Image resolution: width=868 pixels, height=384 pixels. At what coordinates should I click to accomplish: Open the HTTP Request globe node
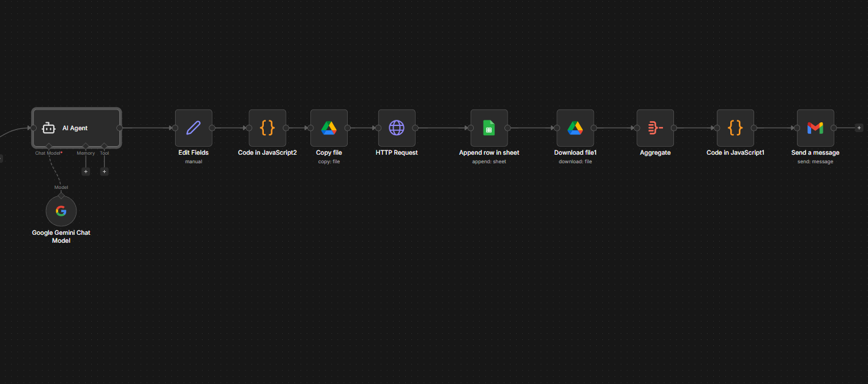pos(397,128)
